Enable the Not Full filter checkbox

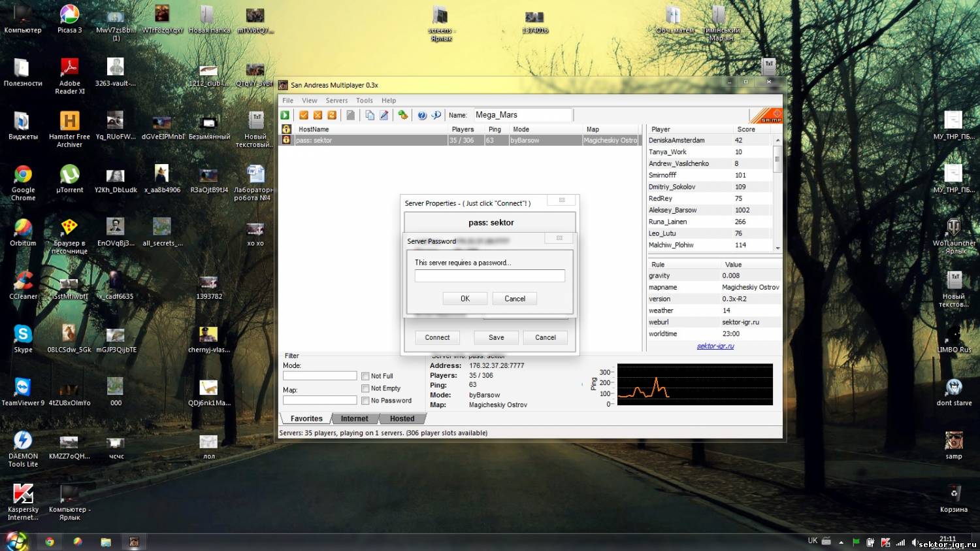point(365,376)
